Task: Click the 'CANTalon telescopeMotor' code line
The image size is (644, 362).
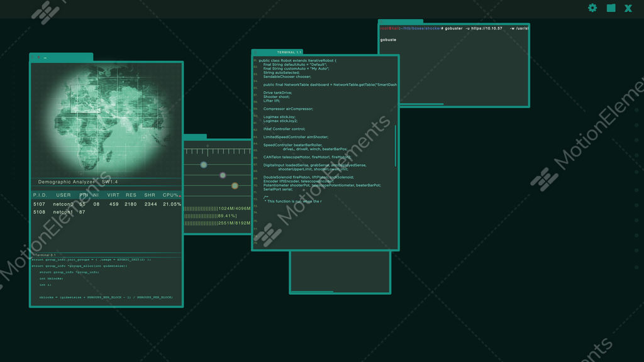Action: point(307,157)
